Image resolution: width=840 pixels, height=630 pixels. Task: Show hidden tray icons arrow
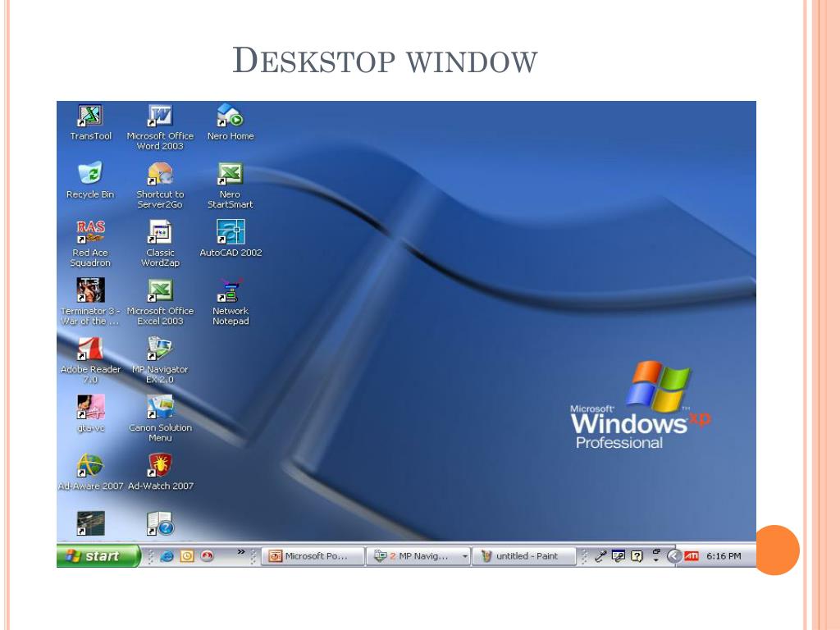[674, 556]
